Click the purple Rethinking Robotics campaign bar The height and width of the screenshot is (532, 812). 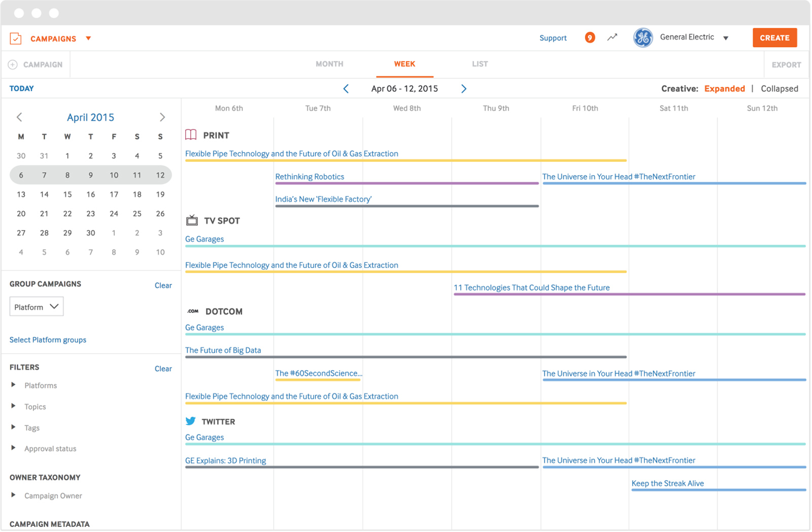coord(407,183)
